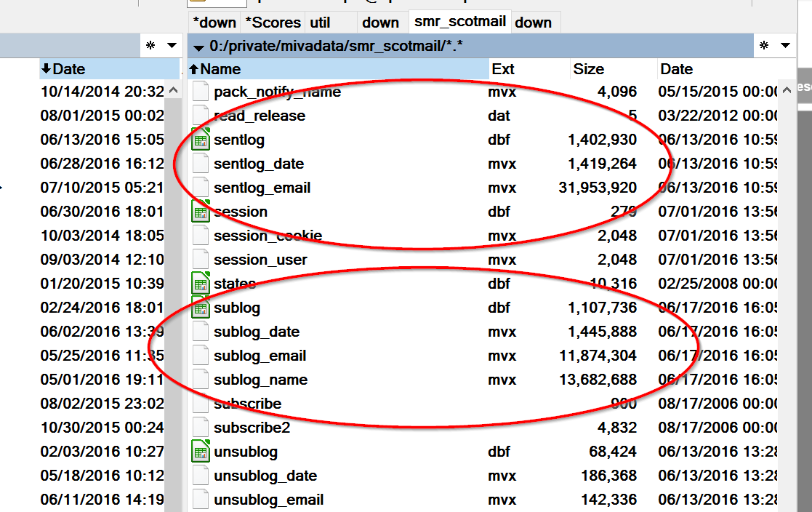The height and width of the screenshot is (512, 812).
Task: Switch to the *Scores tab
Action: tap(272, 23)
